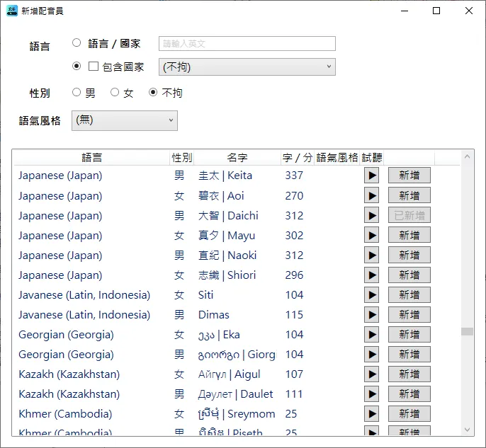
Task: Select Kazakh (Kazakhstan) language cell for Aigul
Action: (69, 374)
